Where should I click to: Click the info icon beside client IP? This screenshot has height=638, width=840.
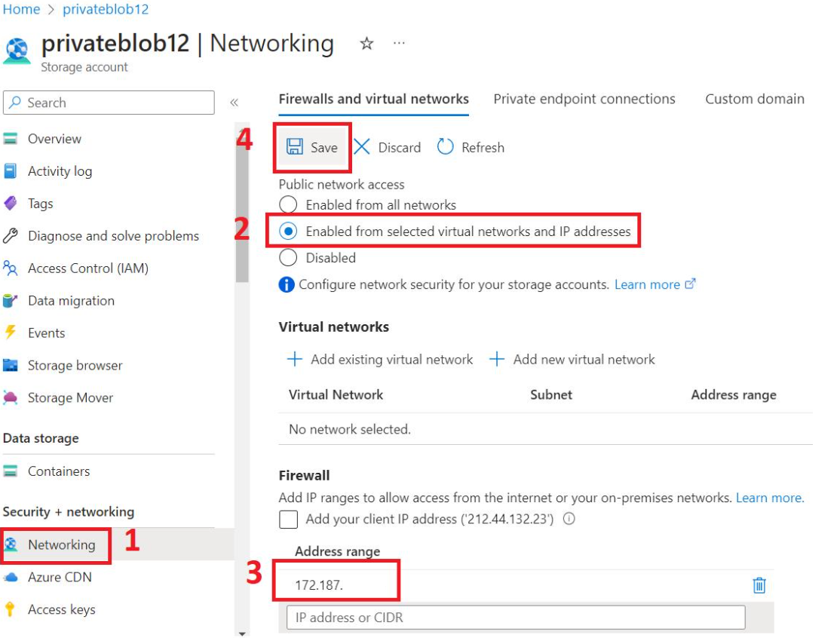tap(569, 519)
